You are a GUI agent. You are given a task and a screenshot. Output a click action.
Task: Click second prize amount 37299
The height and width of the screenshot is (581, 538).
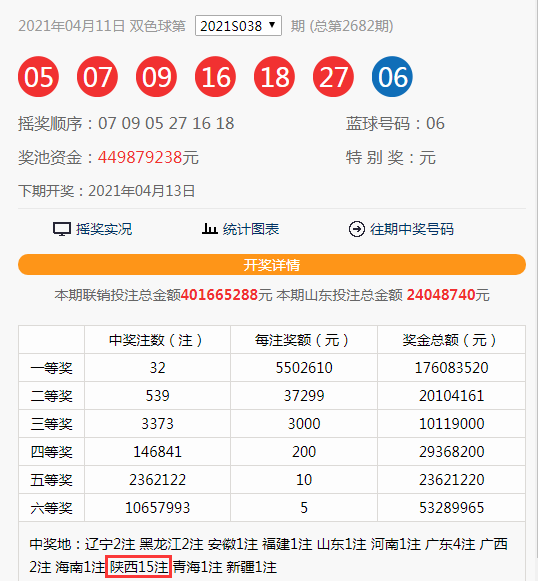click(304, 396)
